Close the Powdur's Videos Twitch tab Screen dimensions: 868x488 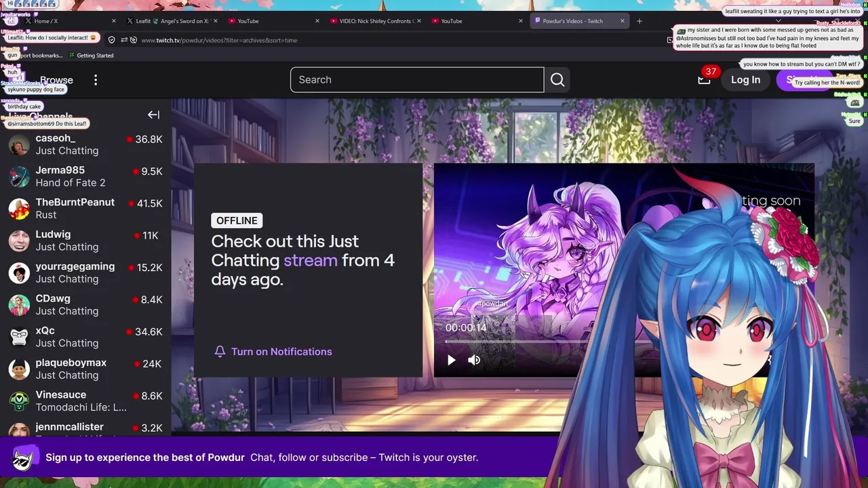(x=622, y=21)
